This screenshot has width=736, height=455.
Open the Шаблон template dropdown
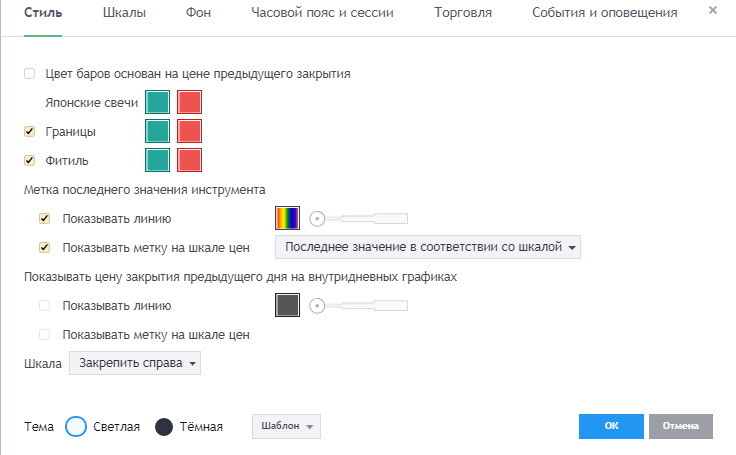click(286, 426)
